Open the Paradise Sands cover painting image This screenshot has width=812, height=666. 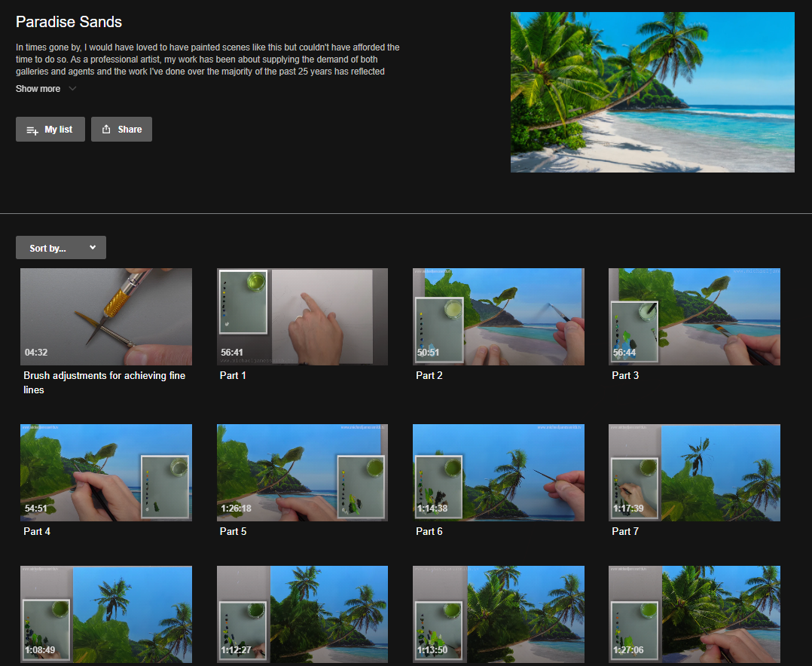[x=652, y=92]
